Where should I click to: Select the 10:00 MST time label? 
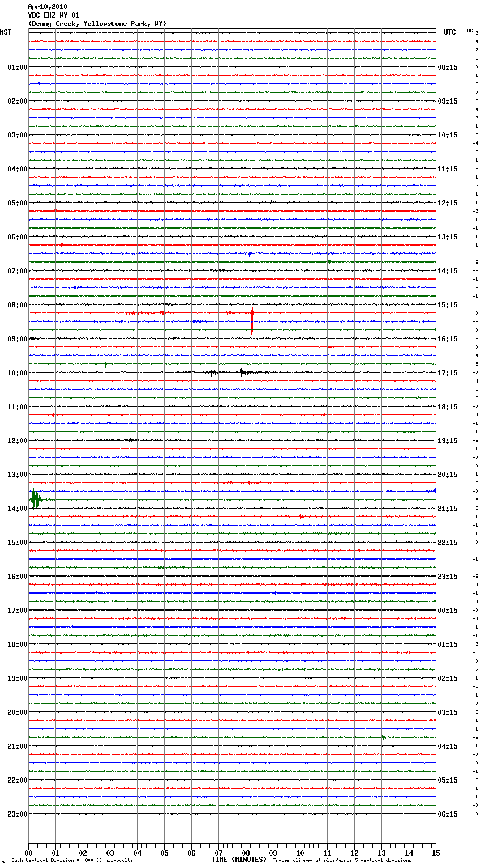18,373
